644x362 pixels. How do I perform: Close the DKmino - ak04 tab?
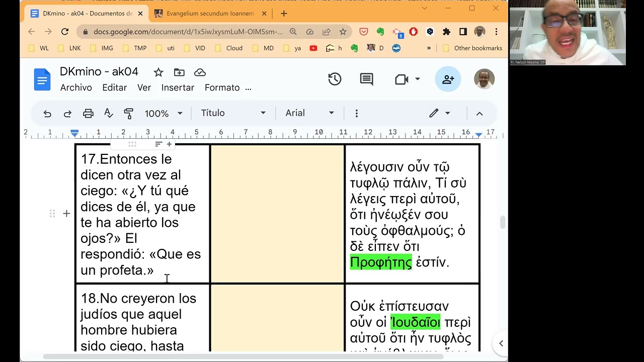[140, 14]
